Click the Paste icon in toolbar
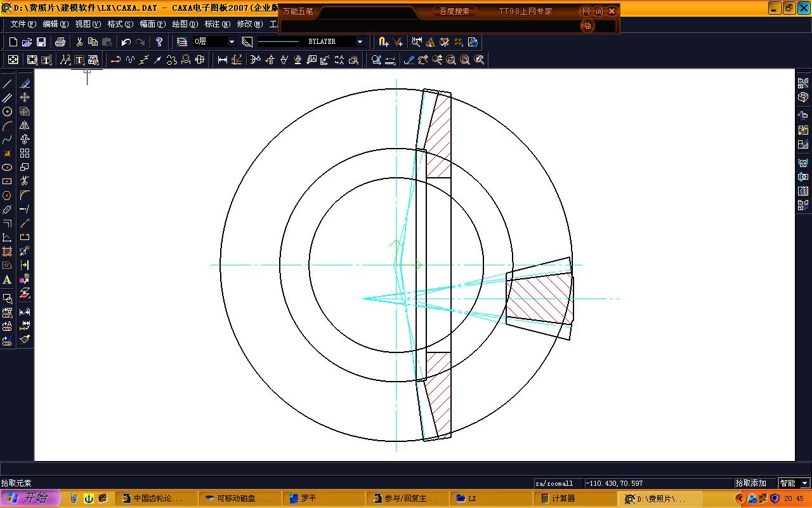 [107, 42]
